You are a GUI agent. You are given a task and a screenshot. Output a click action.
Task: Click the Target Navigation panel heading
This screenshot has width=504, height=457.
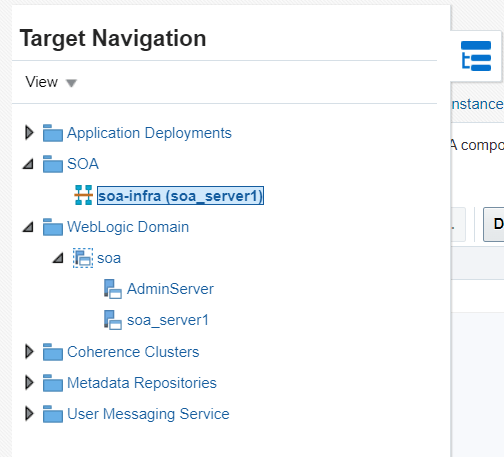[113, 38]
